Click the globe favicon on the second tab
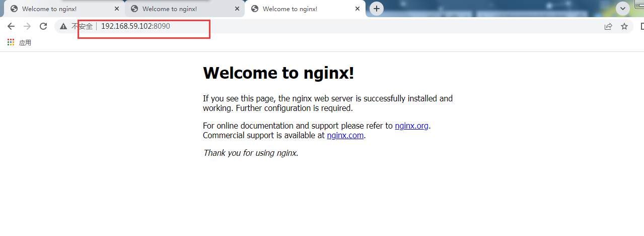The width and height of the screenshot is (644, 236). coord(134,9)
